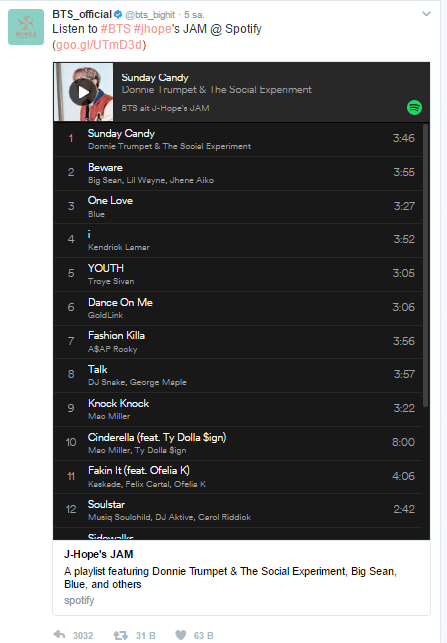
Task: Select Fashion Killa by A$AP Rocky
Action: [238, 342]
